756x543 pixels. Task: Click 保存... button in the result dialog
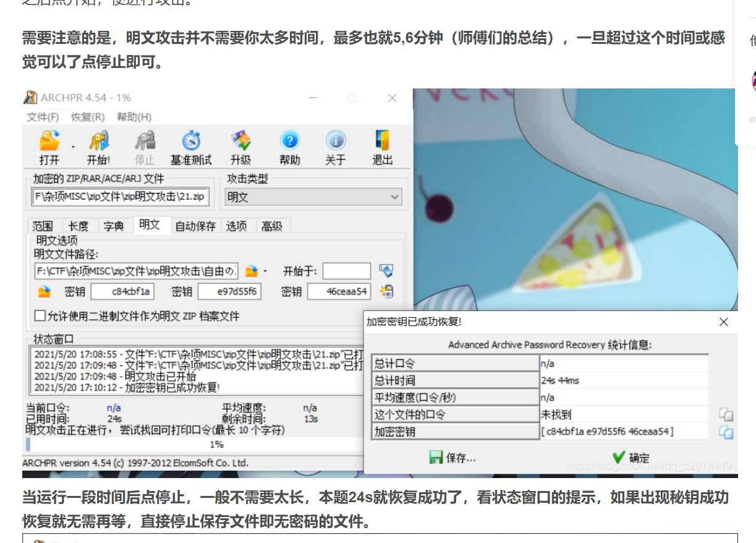(x=452, y=458)
